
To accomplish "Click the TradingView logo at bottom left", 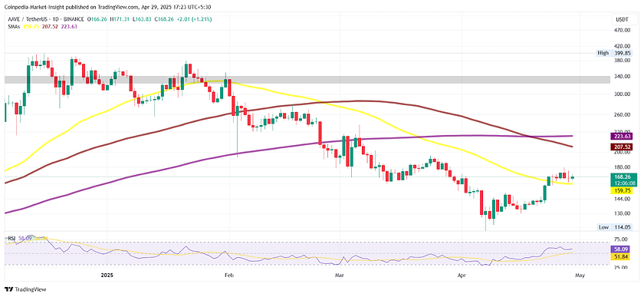I will (x=25, y=289).
